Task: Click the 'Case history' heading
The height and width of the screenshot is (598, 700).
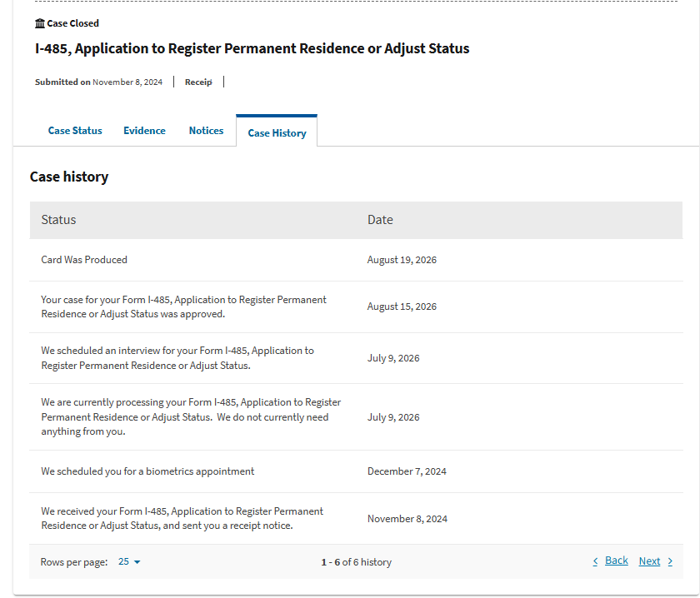Action: click(69, 177)
